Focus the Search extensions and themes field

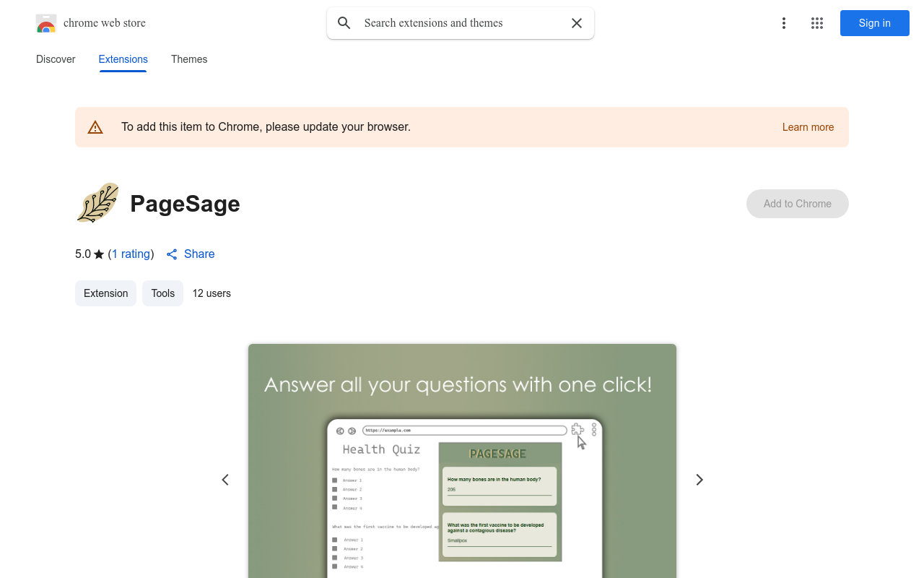[461, 23]
